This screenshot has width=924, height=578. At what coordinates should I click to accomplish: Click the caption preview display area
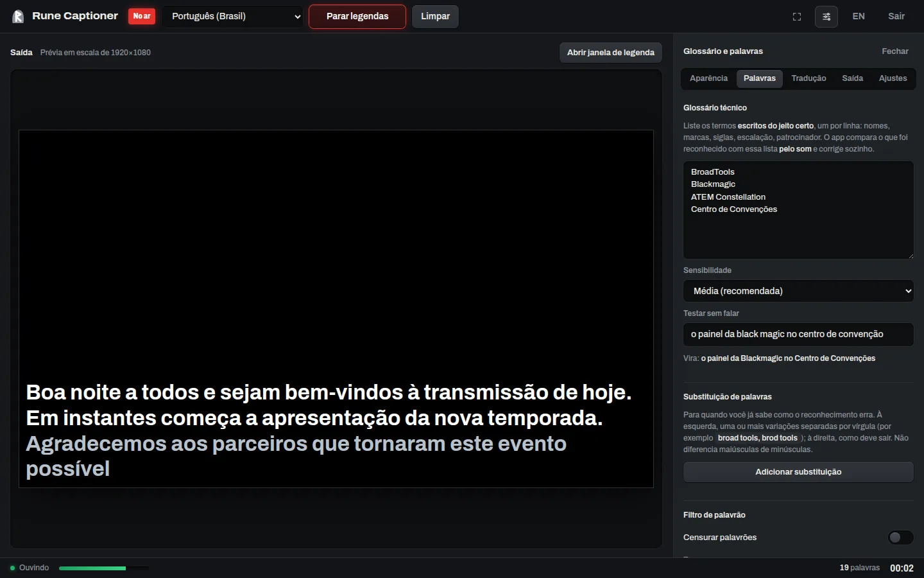point(336,309)
